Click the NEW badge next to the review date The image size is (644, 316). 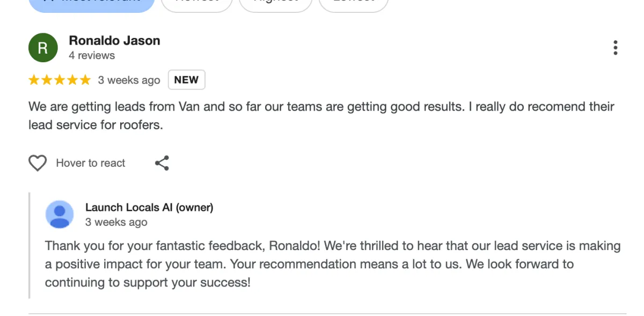point(186,80)
